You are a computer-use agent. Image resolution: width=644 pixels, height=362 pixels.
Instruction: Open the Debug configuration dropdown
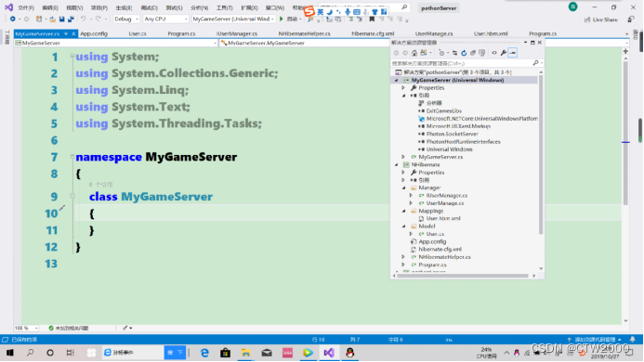point(126,19)
